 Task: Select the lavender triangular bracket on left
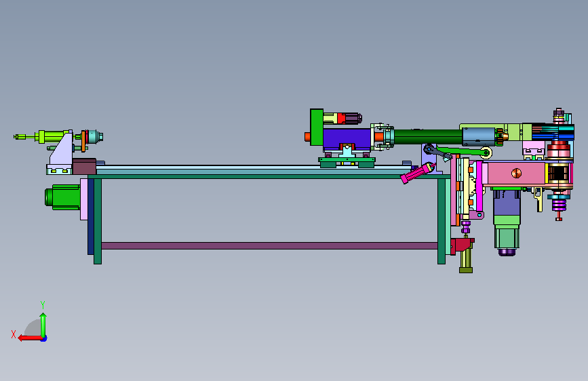(62, 148)
